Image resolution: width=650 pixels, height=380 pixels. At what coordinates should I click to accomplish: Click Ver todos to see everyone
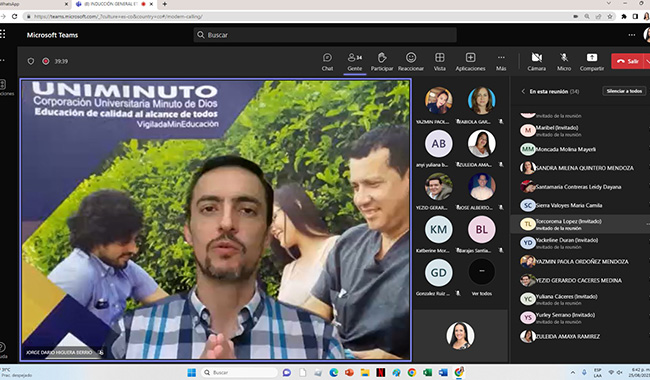click(481, 277)
